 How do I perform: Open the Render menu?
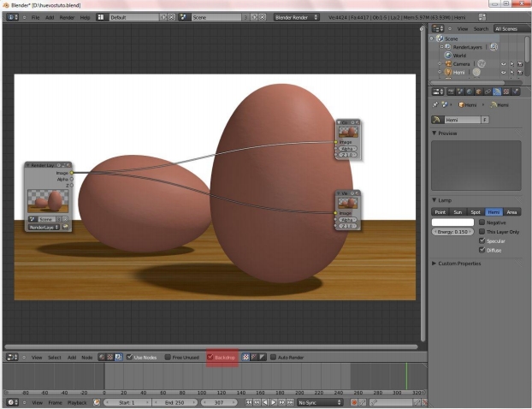(67, 17)
